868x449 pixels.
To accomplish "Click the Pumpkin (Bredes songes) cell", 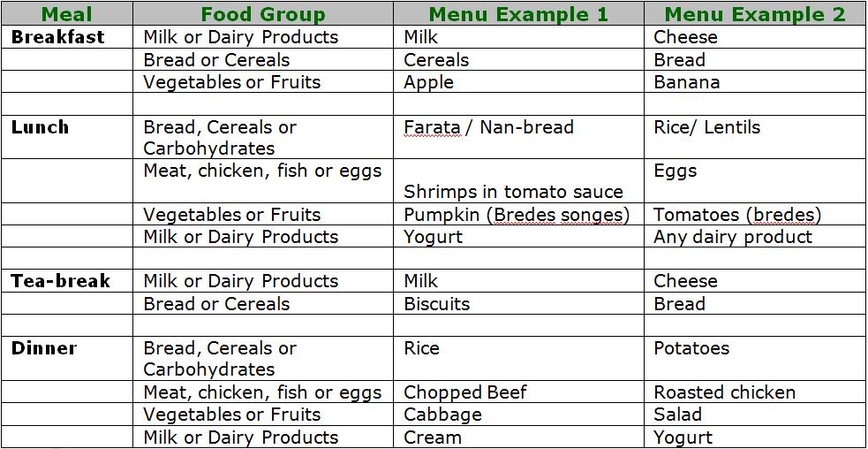I will [x=517, y=215].
